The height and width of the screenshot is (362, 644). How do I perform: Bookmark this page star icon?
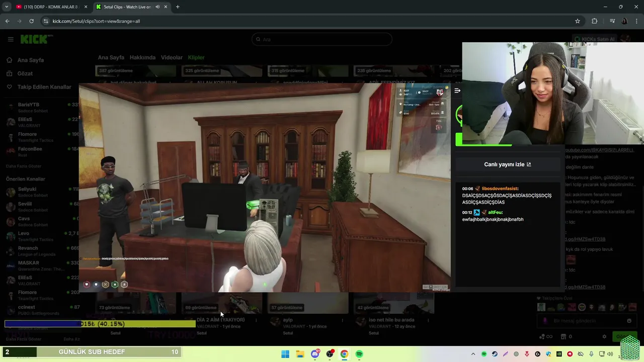(x=578, y=21)
